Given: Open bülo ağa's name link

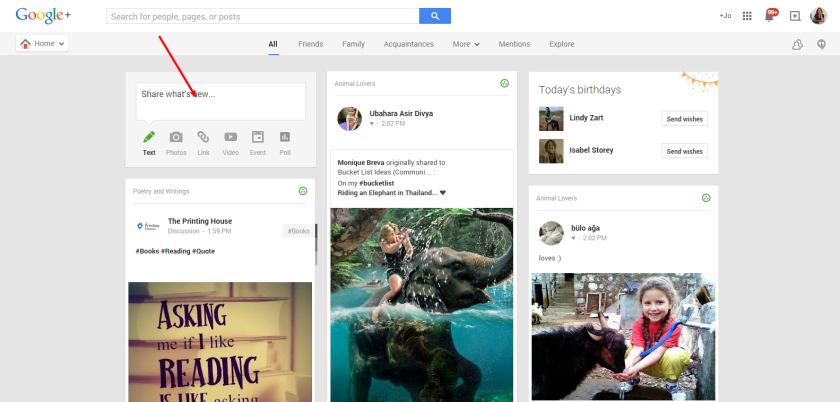Looking at the screenshot, I should point(586,228).
